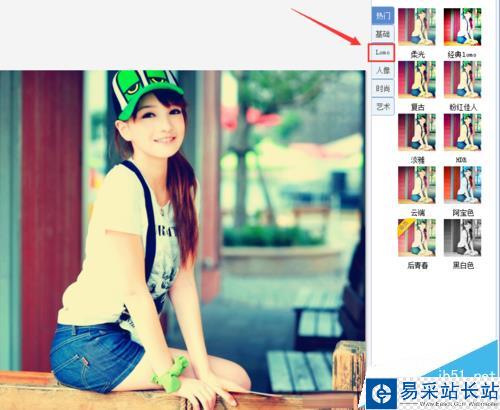Apply the 经典Lomo filter thumbnail

point(463,27)
